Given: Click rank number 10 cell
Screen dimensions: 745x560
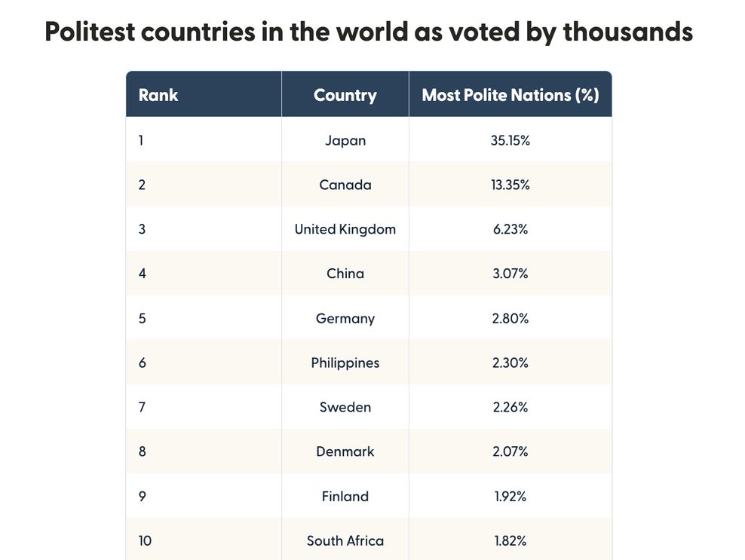Looking at the screenshot, I should [x=146, y=540].
